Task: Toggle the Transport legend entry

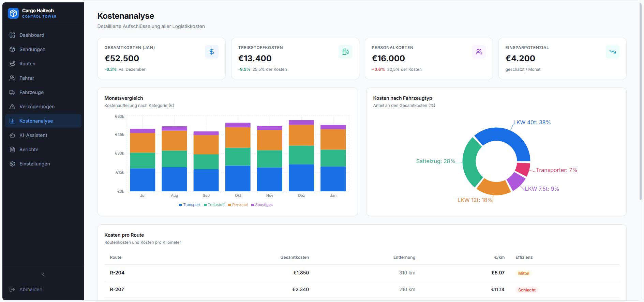Action: [x=190, y=205]
